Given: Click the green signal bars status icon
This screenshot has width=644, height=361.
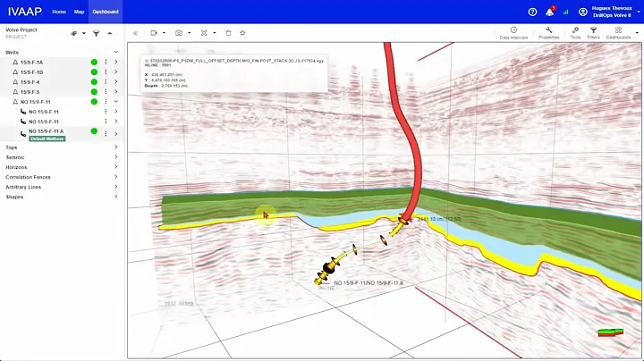Looking at the screenshot, I should click(566, 12).
